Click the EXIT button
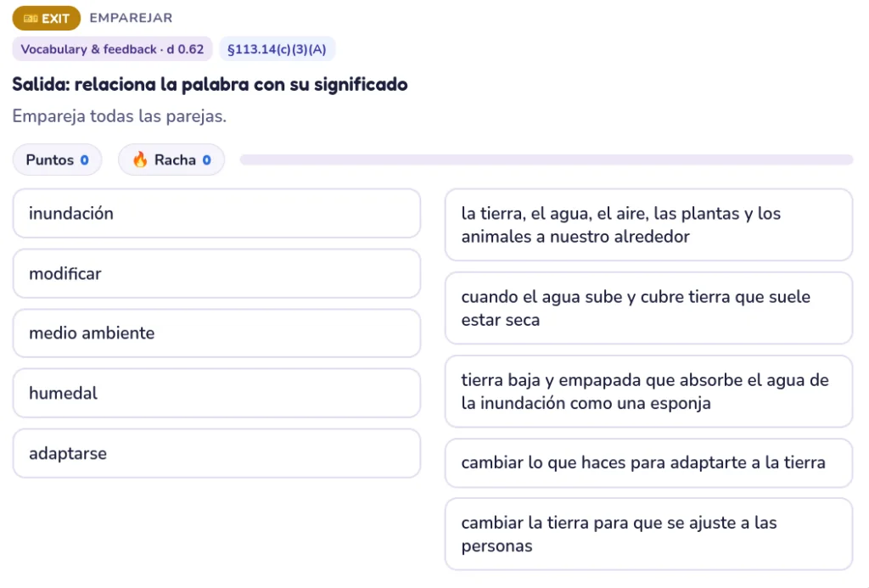This screenshot has width=869, height=588. [x=47, y=19]
